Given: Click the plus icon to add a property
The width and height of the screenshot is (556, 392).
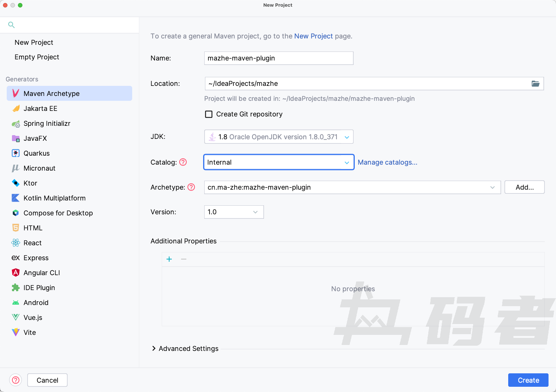Looking at the screenshot, I should point(169,259).
